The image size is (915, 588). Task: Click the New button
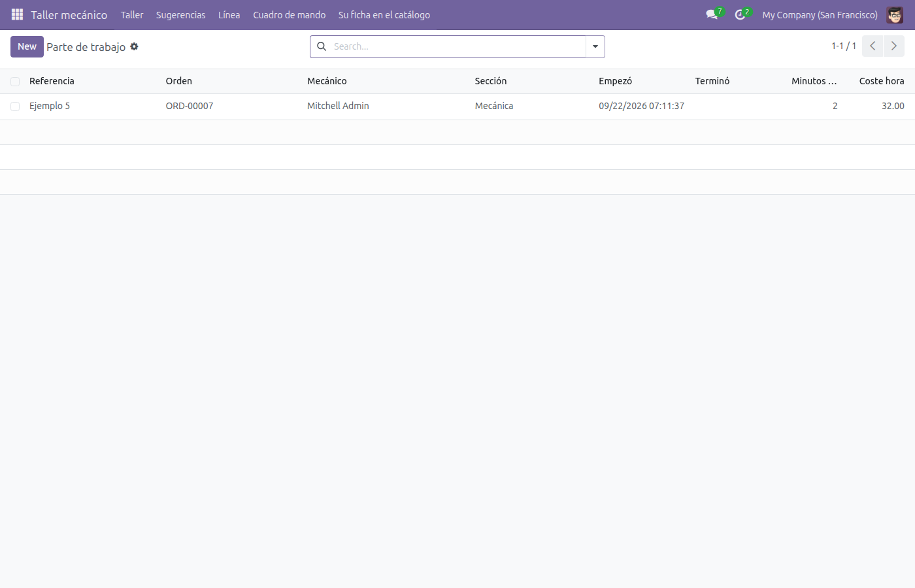pos(27,46)
